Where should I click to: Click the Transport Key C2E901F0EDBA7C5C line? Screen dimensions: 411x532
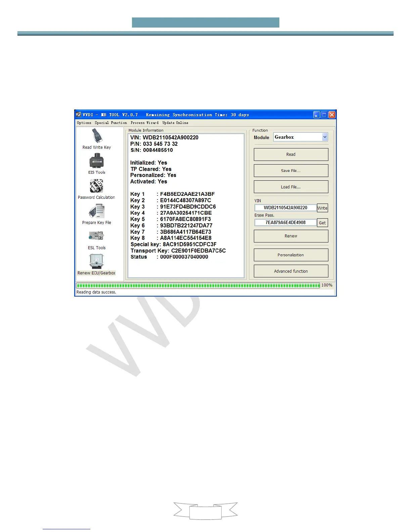coord(178,251)
